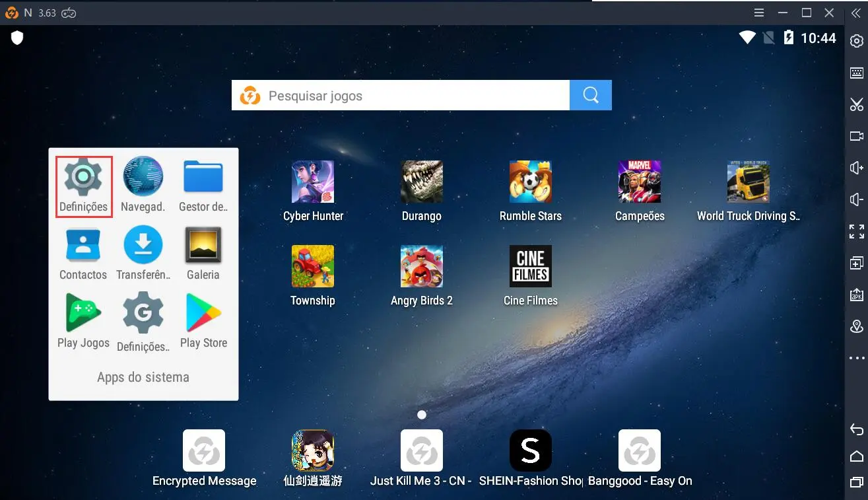Open the multi-instance manager icon

[x=857, y=263]
